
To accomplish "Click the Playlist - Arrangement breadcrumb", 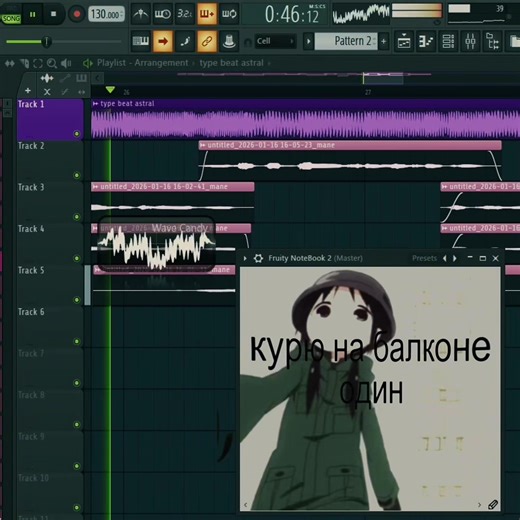I will point(143,63).
